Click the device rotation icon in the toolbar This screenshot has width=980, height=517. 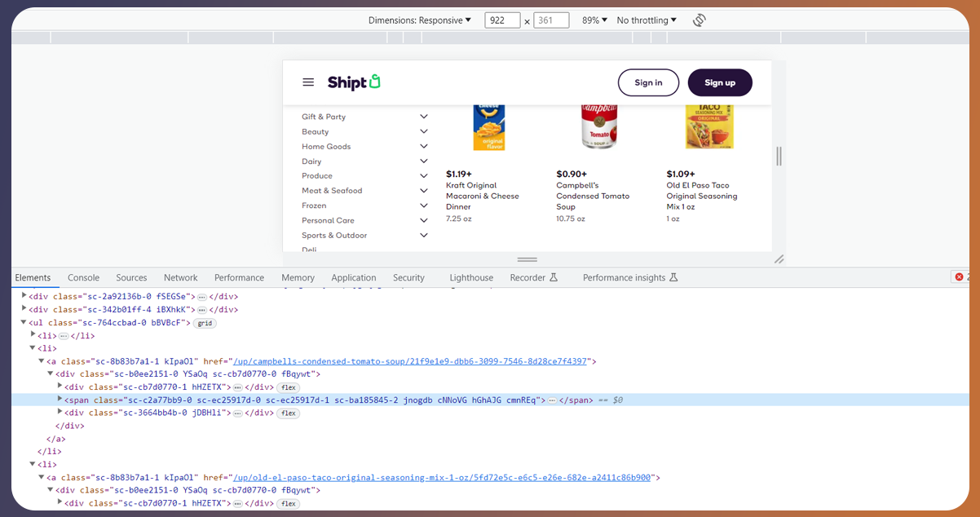699,20
